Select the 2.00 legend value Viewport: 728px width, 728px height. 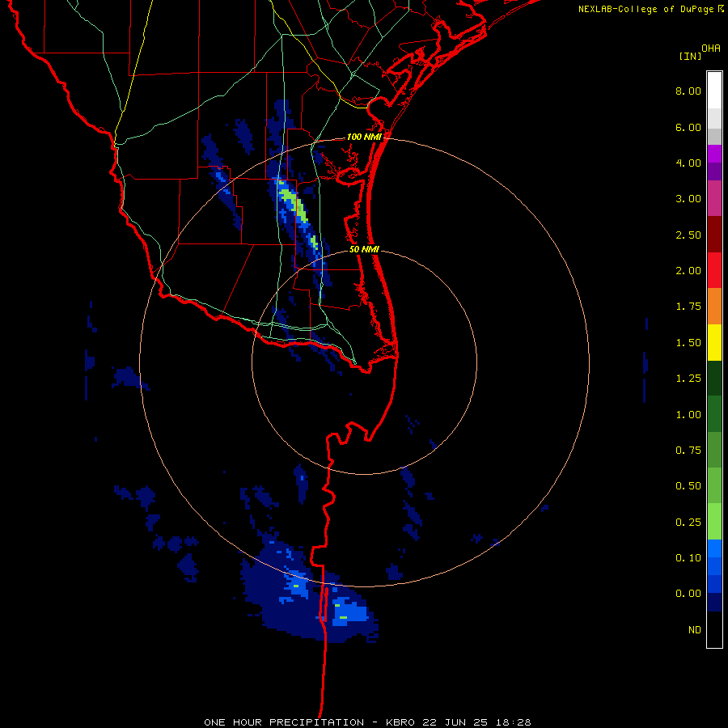point(688,271)
